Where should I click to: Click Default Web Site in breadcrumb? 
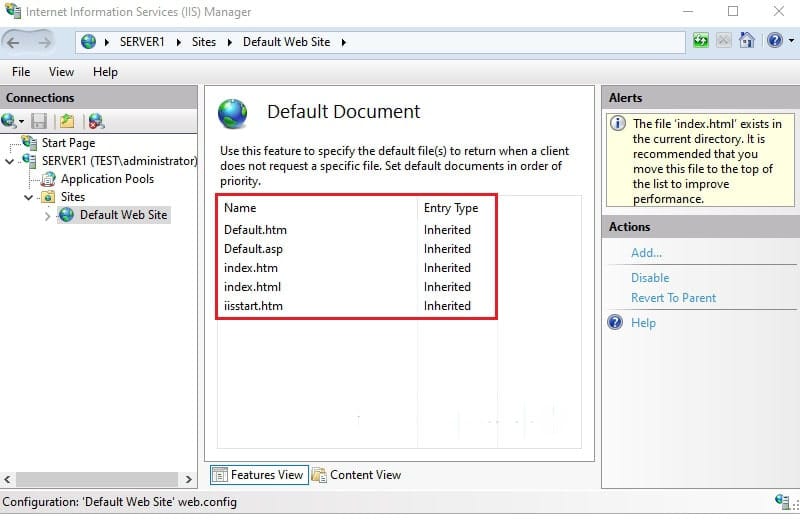[x=286, y=42]
